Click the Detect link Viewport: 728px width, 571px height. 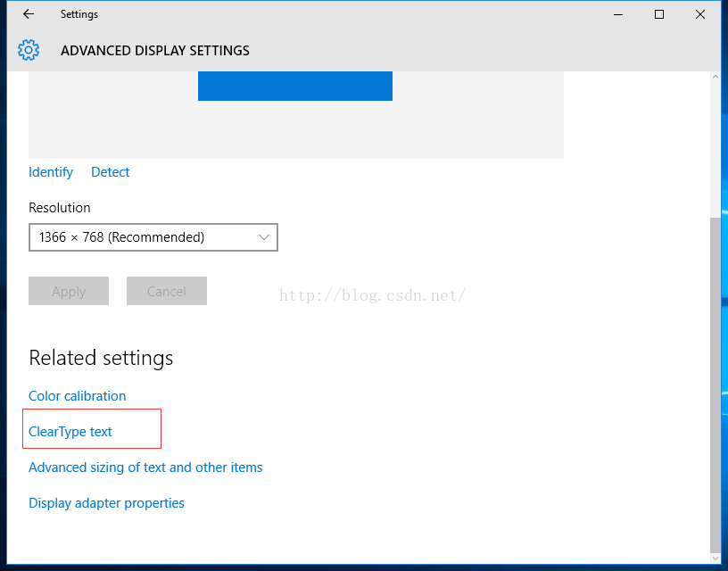click(x=110, y=172)
